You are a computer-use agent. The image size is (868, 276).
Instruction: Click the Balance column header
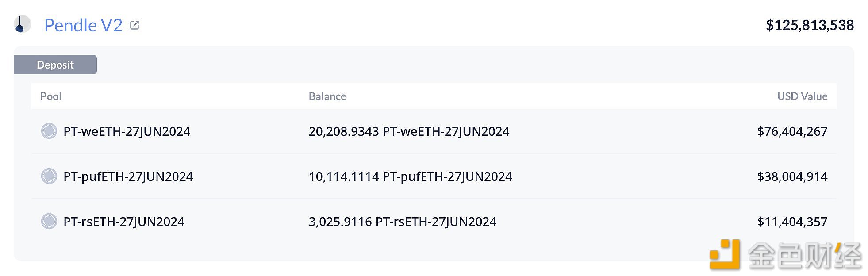point(327,96)
